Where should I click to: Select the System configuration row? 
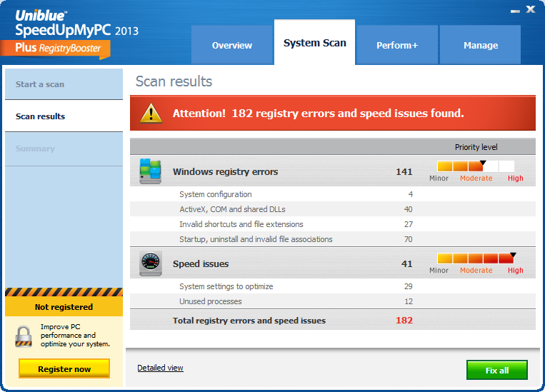pos(333,194)
